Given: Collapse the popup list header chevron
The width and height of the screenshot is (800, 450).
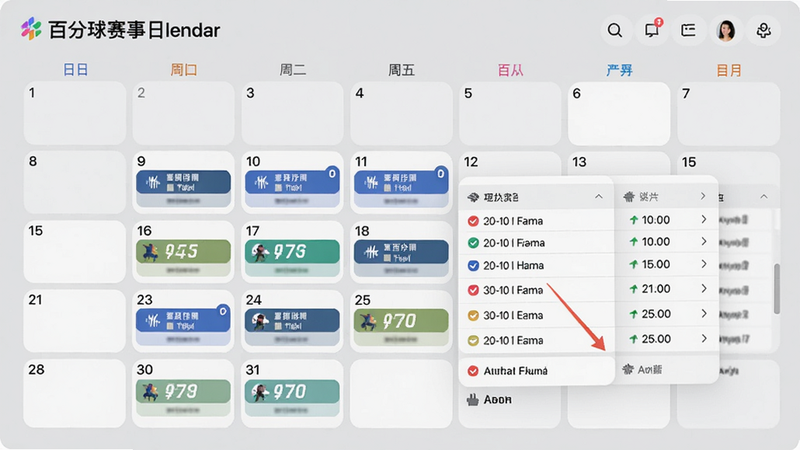Looking at the screenshot, I should (x=598, y=196).
